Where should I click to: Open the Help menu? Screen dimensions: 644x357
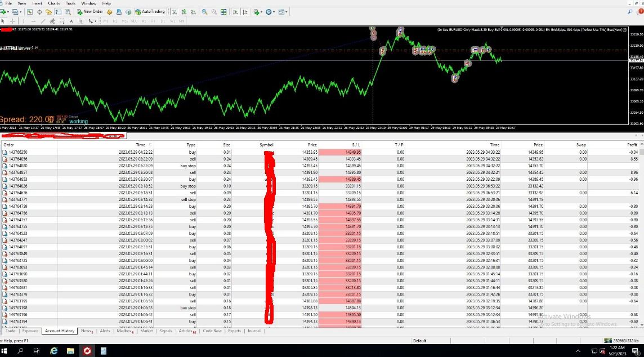click(x=106, y=3)
